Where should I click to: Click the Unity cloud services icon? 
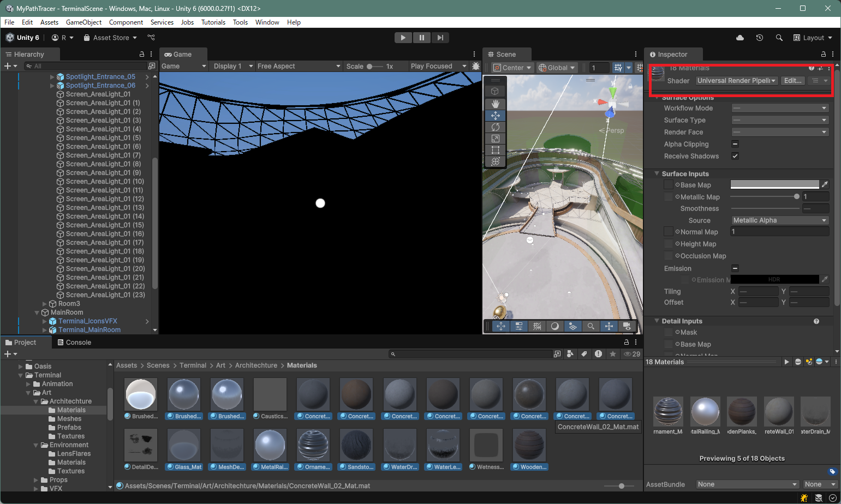pos(739,37)
